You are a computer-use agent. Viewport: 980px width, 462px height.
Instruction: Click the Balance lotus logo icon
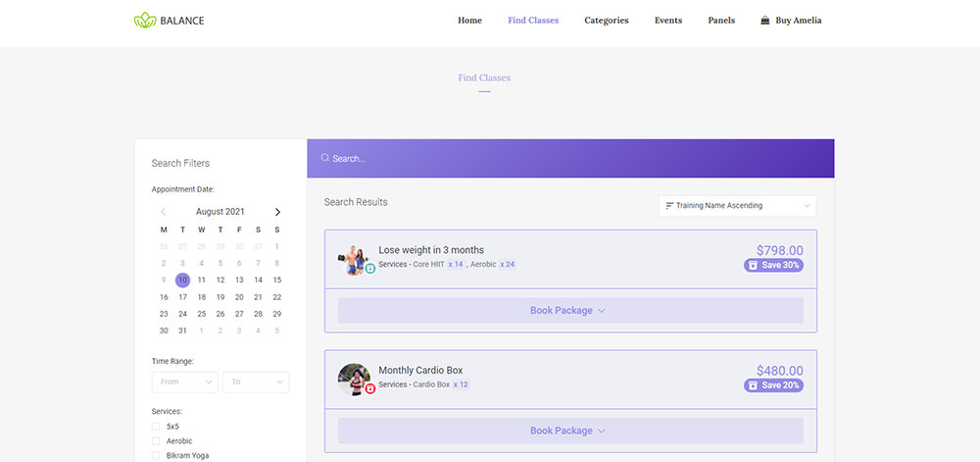[145, 20]
